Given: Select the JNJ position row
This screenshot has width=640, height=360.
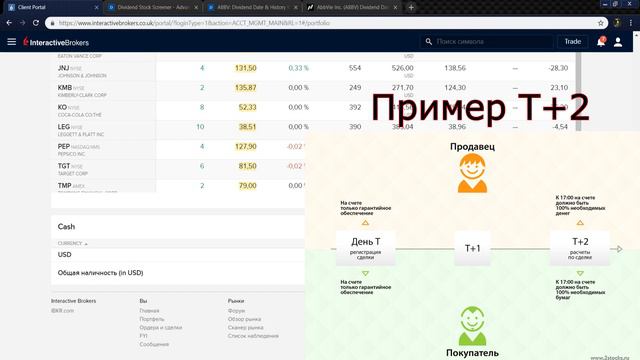Looking at the screenshot, I should (x=313, y=71).
